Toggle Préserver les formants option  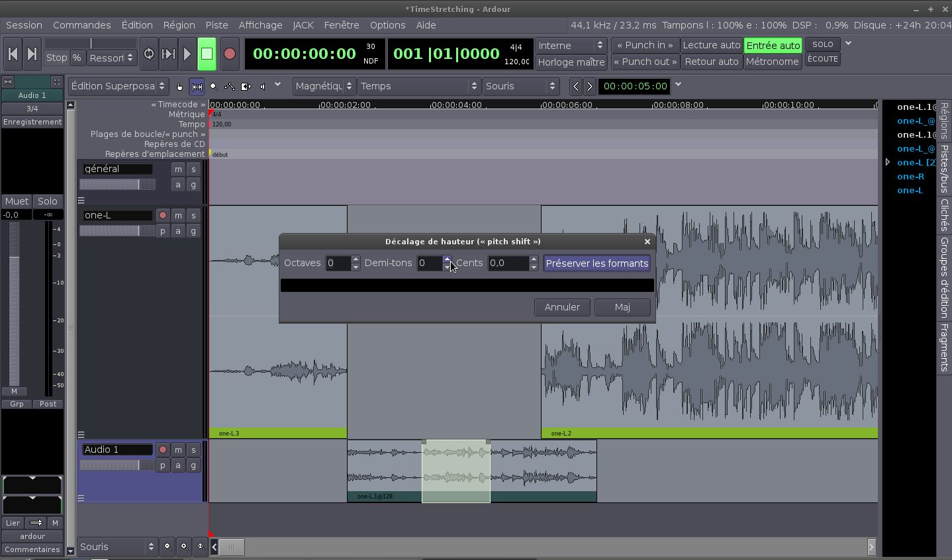[x=596, y=263]
